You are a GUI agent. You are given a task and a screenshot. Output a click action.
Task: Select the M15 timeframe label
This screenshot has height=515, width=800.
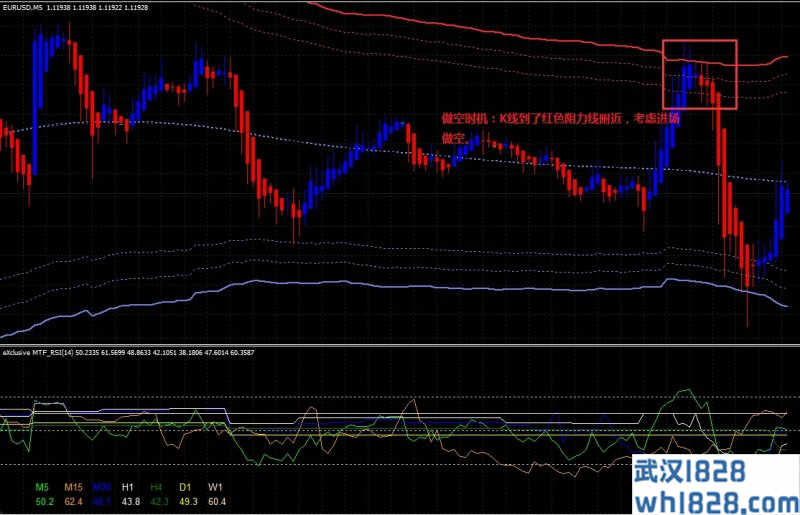point(73,487)
